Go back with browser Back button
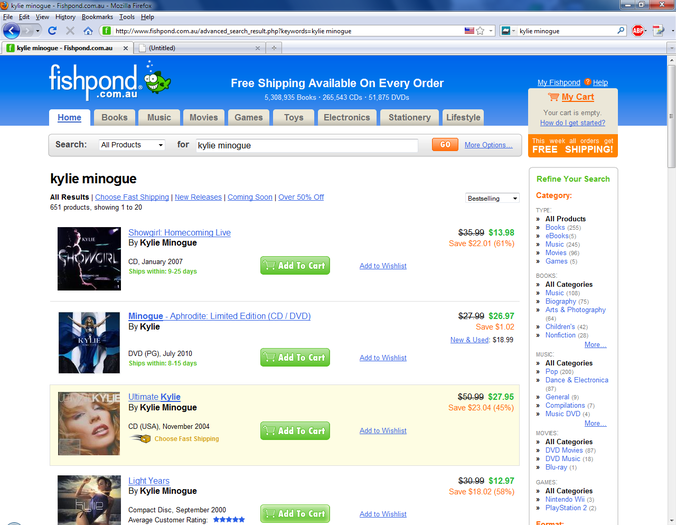Image resolution: width=676 pixels, height=525 pixels. click(x=11, y=31)
